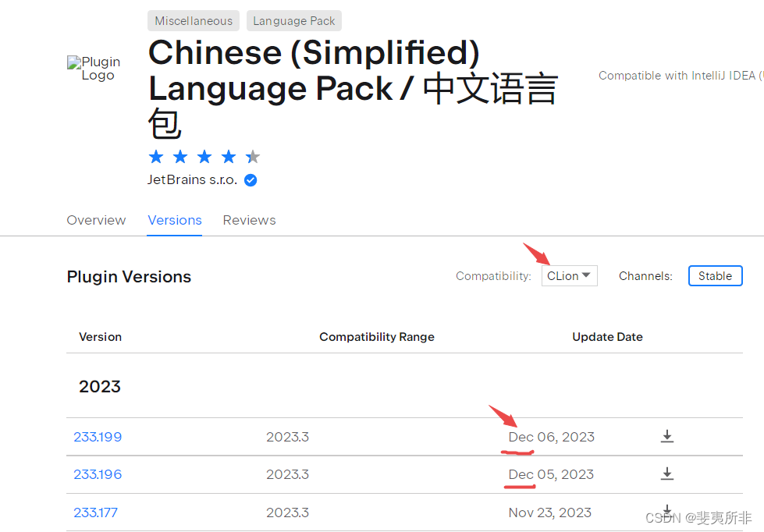Click the Compatibility Range column header
The height and width of the screenshot is (532, 764).
(x=377, y=337)
